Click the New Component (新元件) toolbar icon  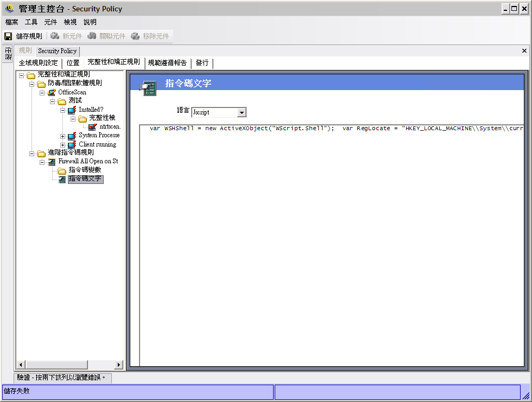(55, 36)
